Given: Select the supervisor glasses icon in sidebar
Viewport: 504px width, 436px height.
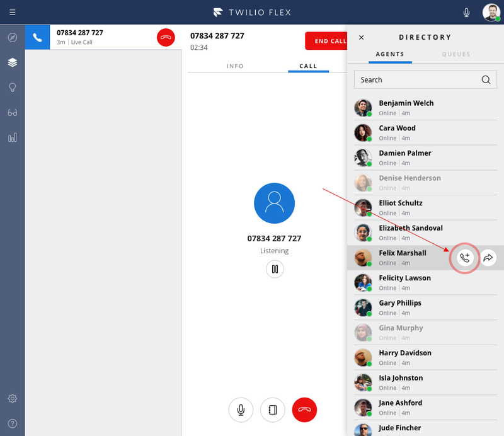Looking at the screenshot, I should (12, 113).
